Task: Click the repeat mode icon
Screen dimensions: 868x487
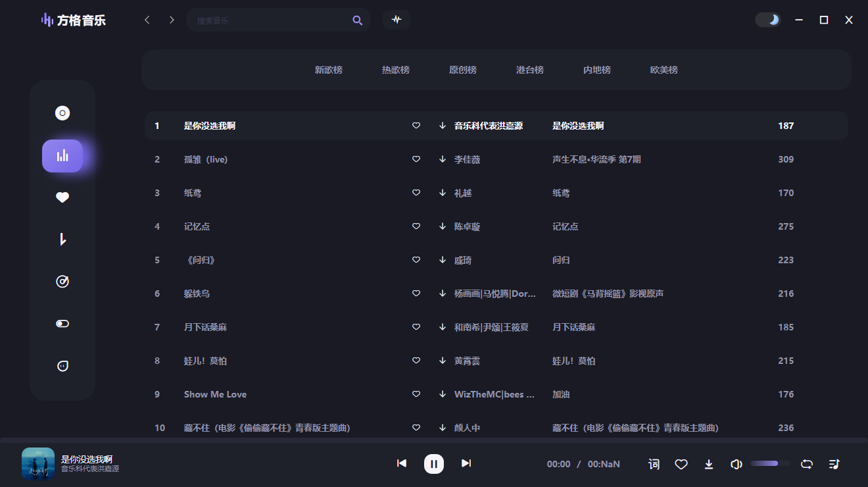Action: (806, 464)
